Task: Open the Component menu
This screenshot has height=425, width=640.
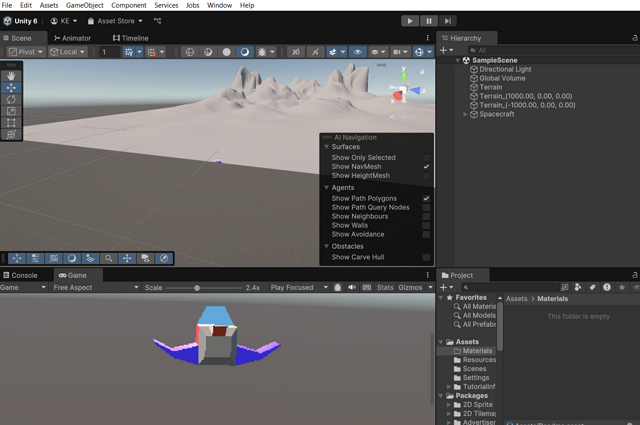Action: click(x=129, y=5)
